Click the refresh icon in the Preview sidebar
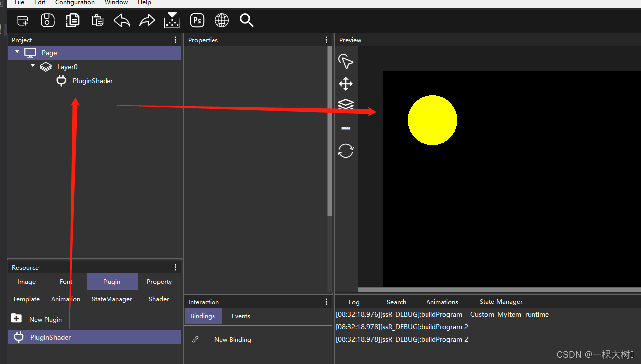The height and width of the screenshot is (364, 641). click(x=345, y=150)
